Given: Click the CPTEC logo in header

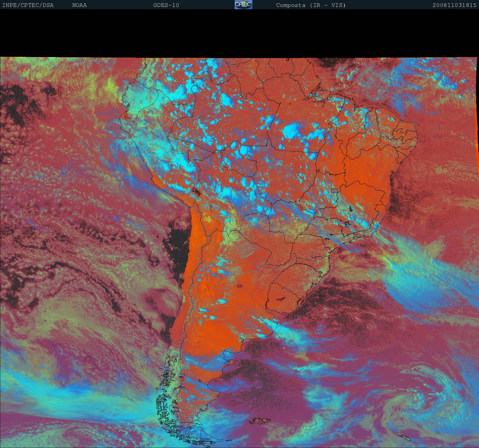Looking at the screenshot, I should tap(243, 5).
